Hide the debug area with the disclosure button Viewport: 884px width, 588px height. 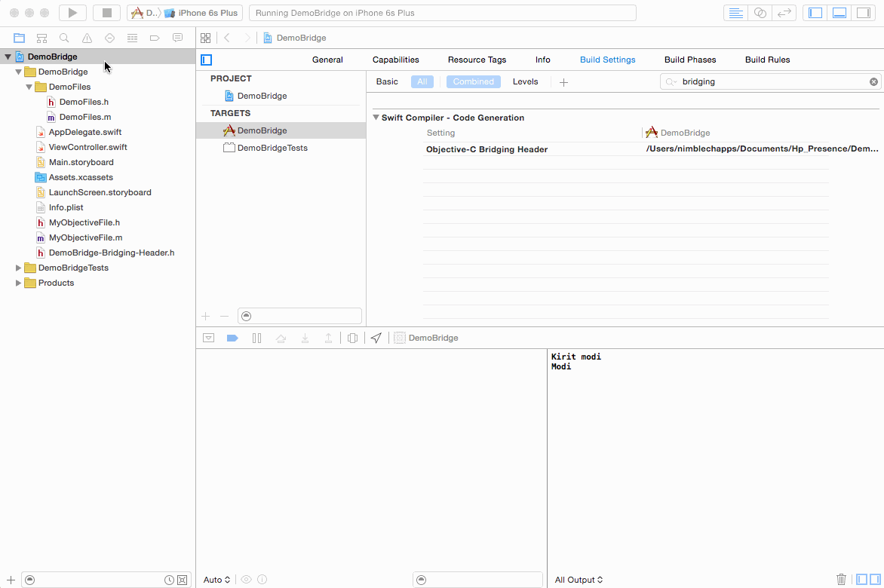click(209, 338)
